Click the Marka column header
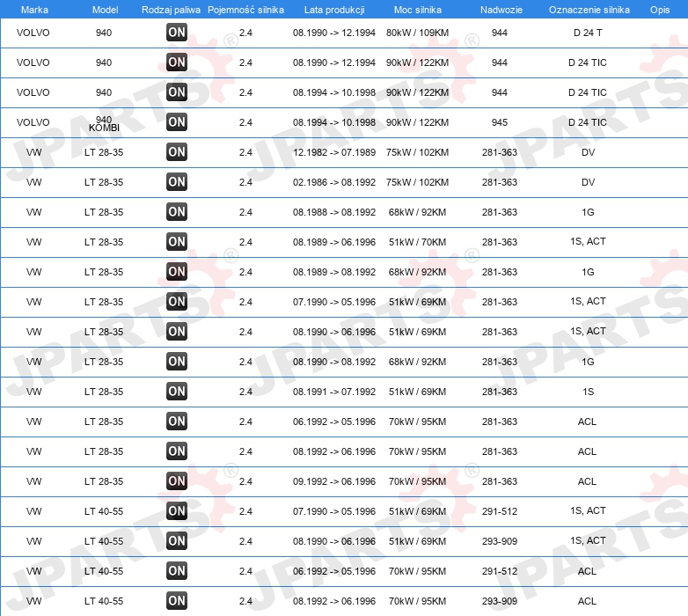The image size is (688, 616). coord(34,10)
